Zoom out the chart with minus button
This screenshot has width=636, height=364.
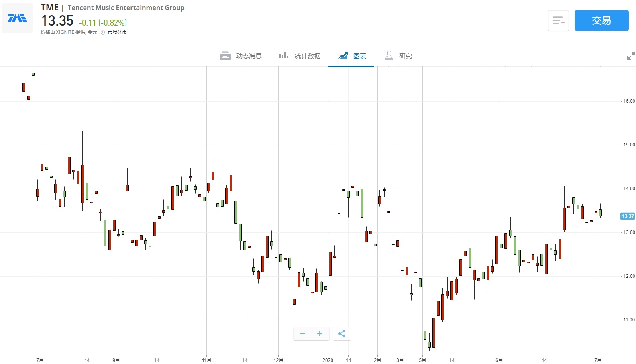[302, 334]
